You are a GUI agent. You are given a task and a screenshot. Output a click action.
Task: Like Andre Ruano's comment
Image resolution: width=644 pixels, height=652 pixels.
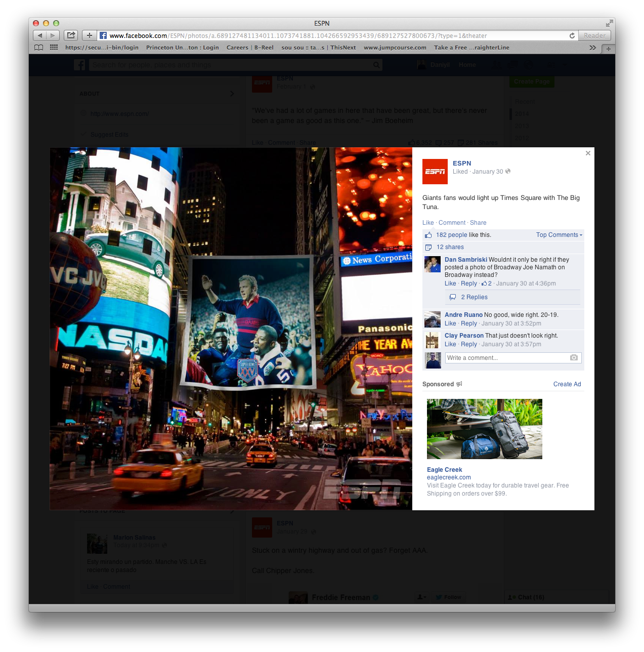click(450, 323)
